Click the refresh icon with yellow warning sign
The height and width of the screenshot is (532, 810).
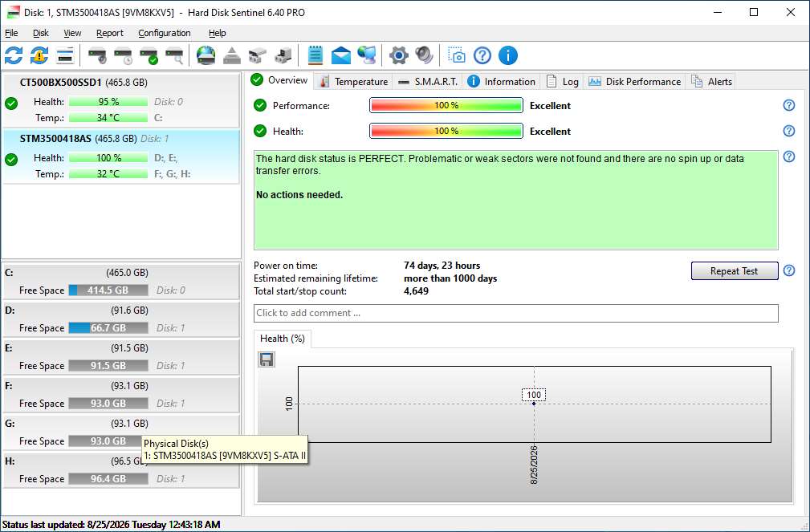click(x=39, y=55)
